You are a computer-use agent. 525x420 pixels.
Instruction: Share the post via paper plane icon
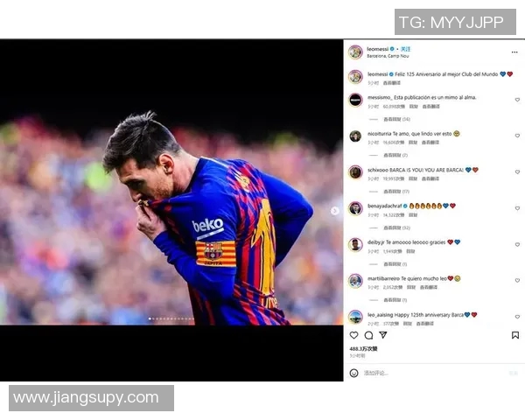[383, 335]
